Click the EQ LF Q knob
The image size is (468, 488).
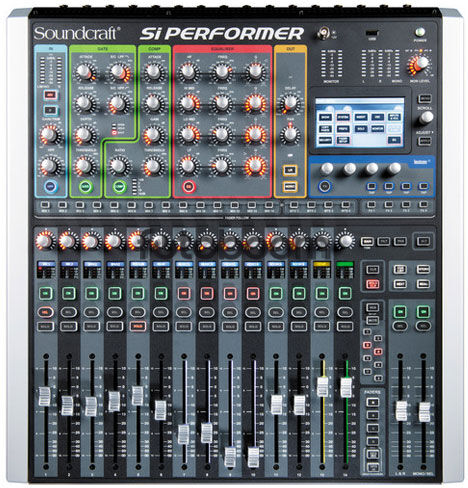pyautogui.click(x=255, y=166)
